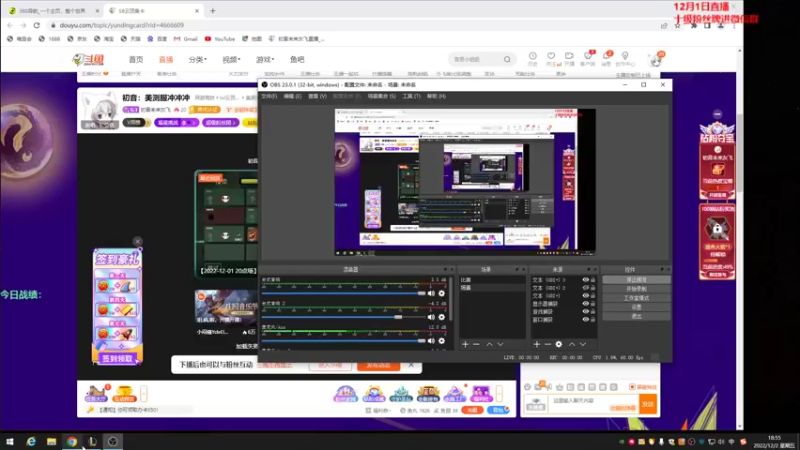
Task: Switch to the 360导航 browser tab
Action: pyautogui.click(x=54, y=11)
